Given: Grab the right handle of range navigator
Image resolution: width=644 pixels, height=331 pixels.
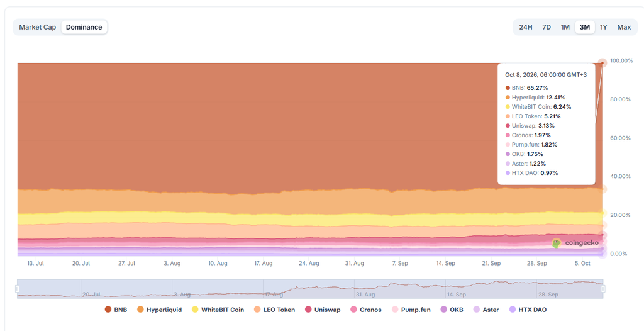Looking at the screenshot, I should tap(603, 289).
